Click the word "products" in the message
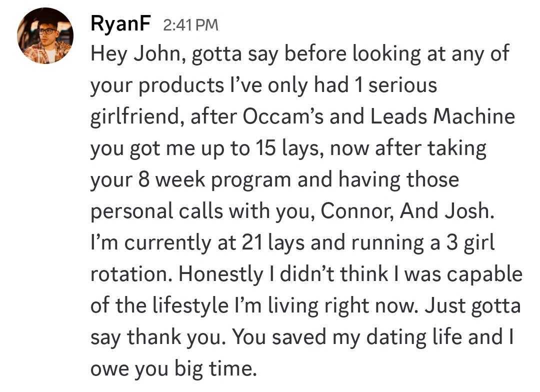 click(x=180, y=85)
